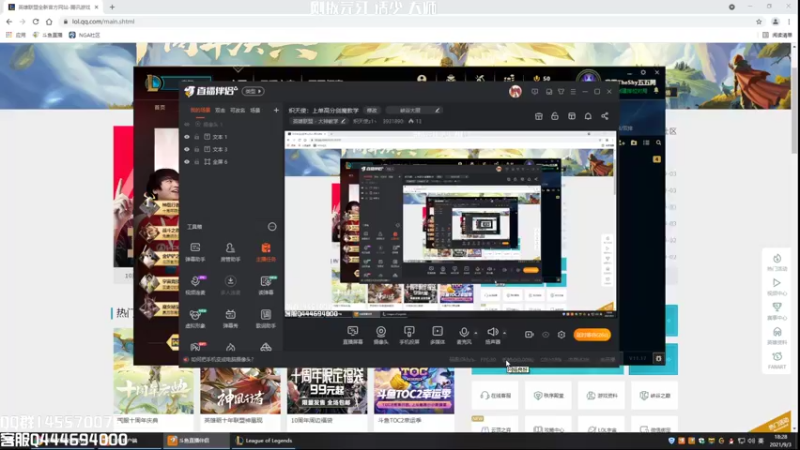
Task: Click the notification bell in stream header
Action: coord(588,116)
